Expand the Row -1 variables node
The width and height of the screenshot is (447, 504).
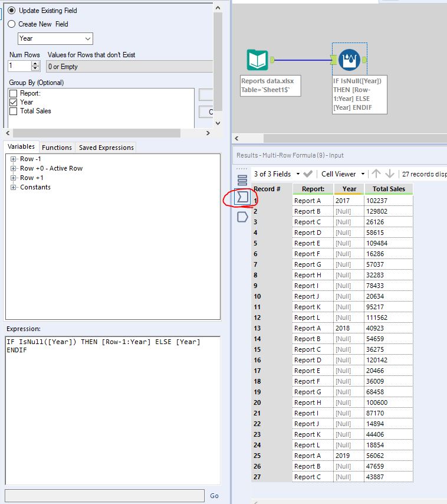click(x=14, y=159)
